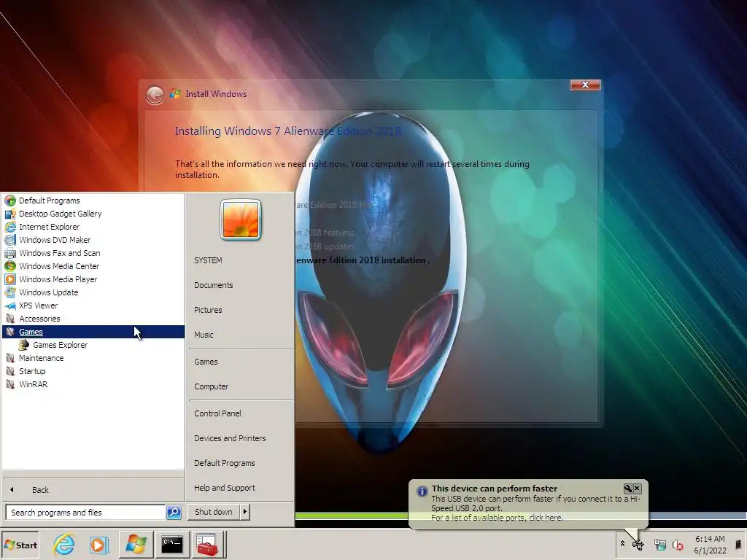The width and height of the screenshot is (747, 560).
Task: Open the red toolbox taskbar item
Action: coord(208,544)
